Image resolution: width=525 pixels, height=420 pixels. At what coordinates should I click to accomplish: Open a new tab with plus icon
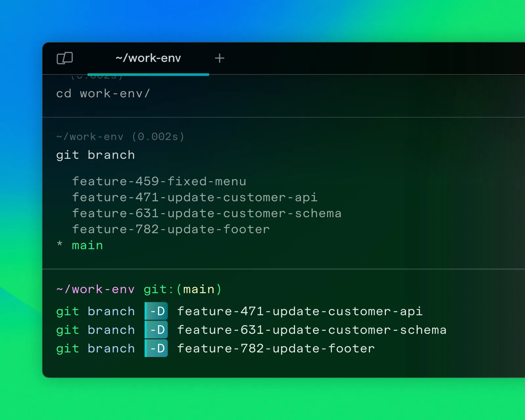point(220,58)
